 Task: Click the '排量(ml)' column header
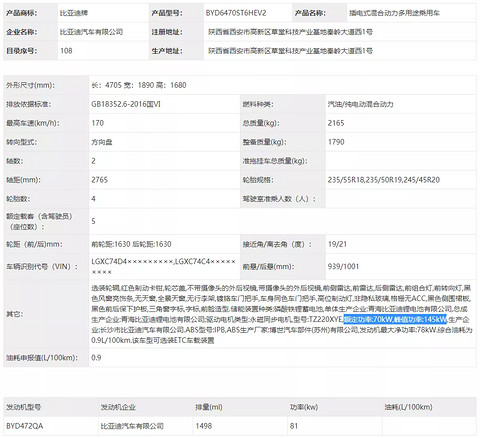[x=209, y=407]
